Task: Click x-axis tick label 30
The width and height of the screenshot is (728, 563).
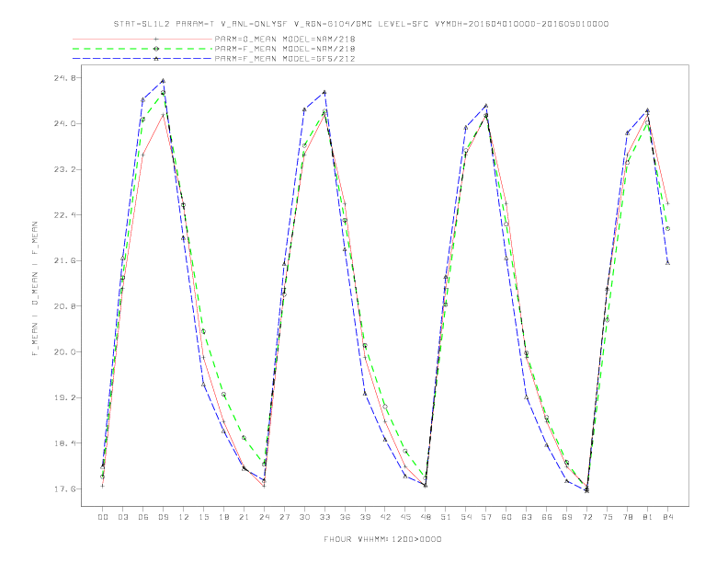Action: 304,517
